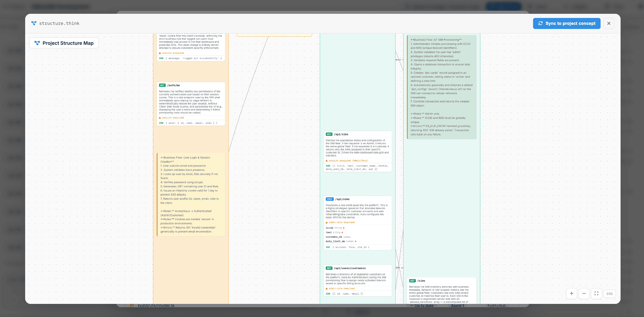This screenshot has width=644, height=317.
Task: Click the lock icon on /auth/me session-required
Action: [160, 118]
